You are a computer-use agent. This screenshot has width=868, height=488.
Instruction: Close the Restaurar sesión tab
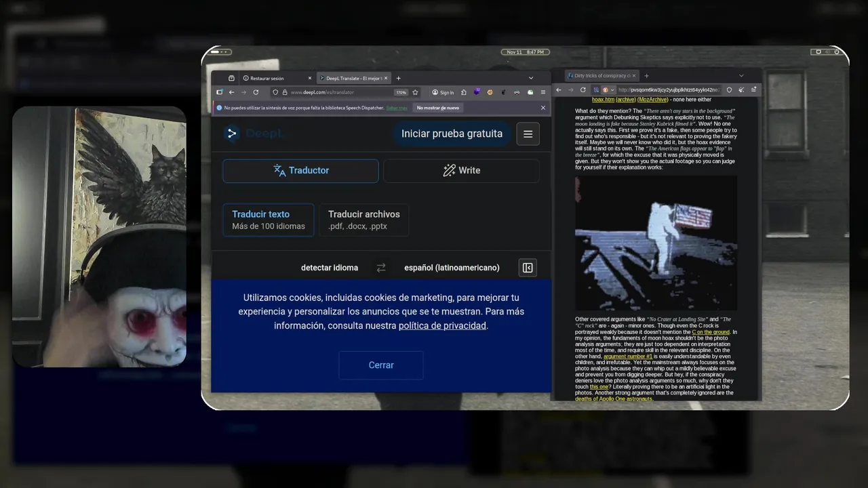coord(310,78)
